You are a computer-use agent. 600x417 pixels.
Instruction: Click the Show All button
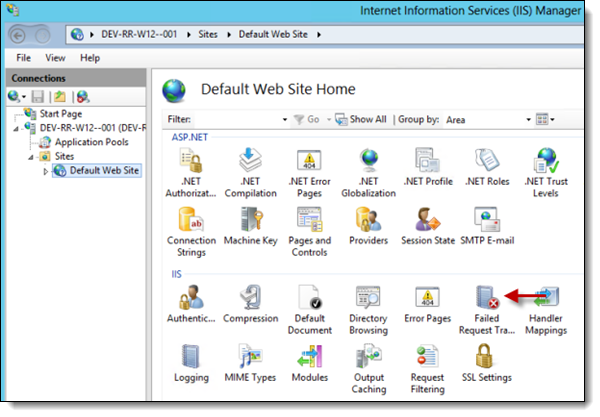pyautogui.click(x=361, y=119)
